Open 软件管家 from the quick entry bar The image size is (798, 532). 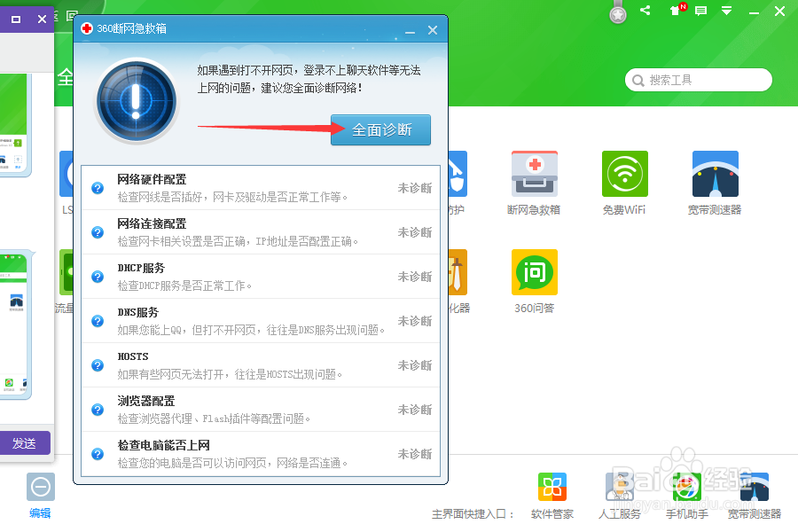click(552, 487)
